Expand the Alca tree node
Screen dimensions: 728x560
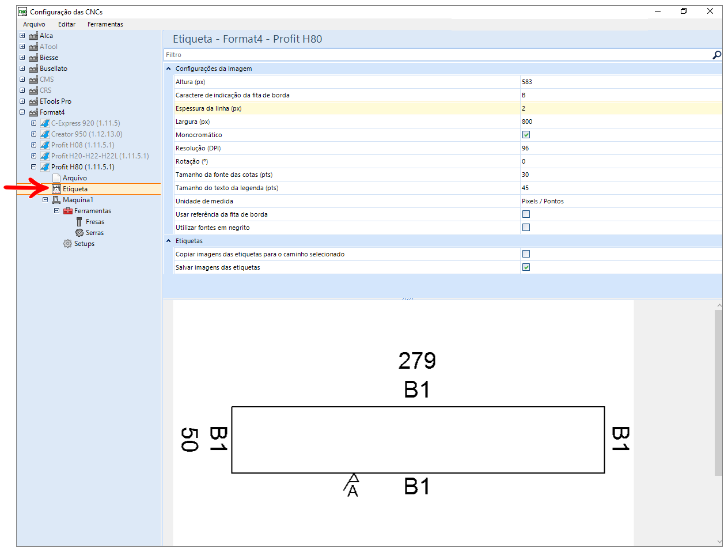tap(22, 36)
